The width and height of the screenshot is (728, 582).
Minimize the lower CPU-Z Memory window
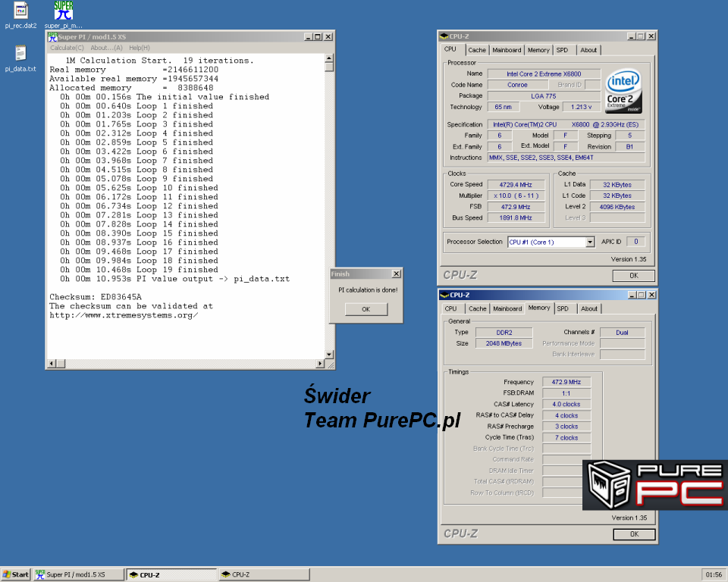(632, 295)
